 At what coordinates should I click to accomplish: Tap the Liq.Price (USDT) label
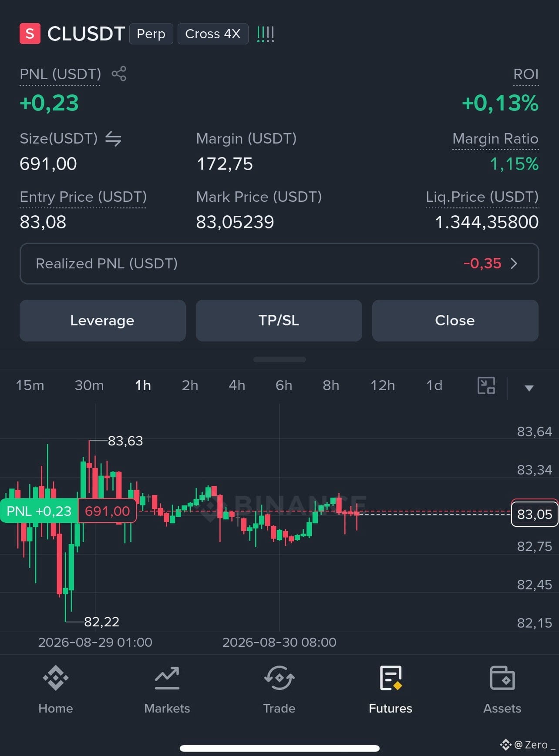pyautogui.click(x=482, y=197)
